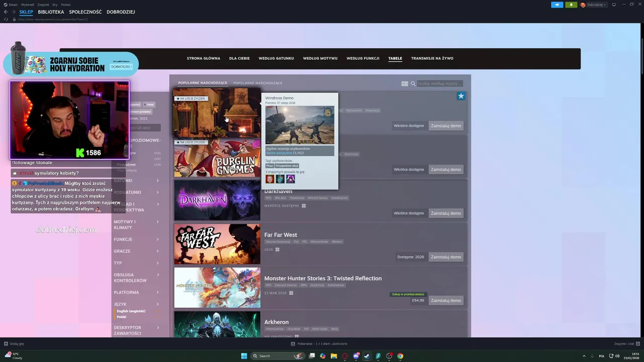Screen dimensions: 644x362
Task: Expand the Gatunki filter section
Action: 136,180
